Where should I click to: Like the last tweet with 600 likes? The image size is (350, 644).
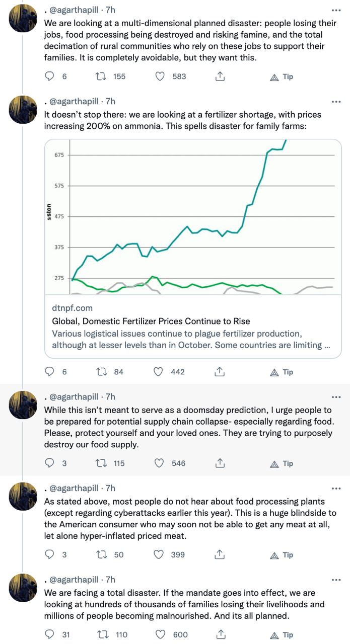[159, 635]
